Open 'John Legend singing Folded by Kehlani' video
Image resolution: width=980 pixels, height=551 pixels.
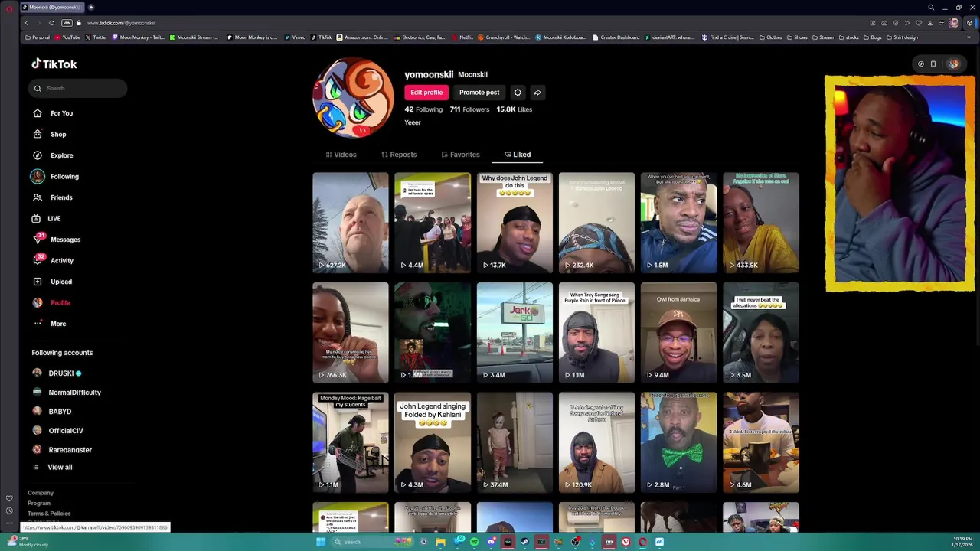tap(433, 442)
